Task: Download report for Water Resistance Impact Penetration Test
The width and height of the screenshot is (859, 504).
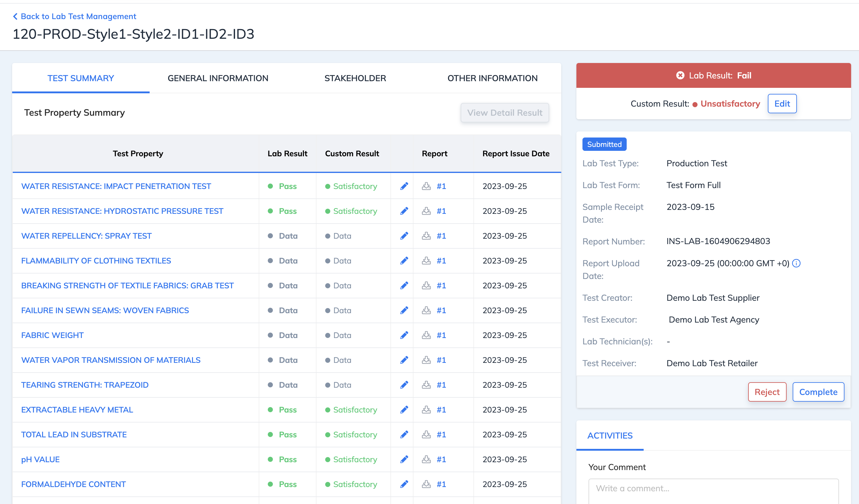Action: click(x=426, y=186)
